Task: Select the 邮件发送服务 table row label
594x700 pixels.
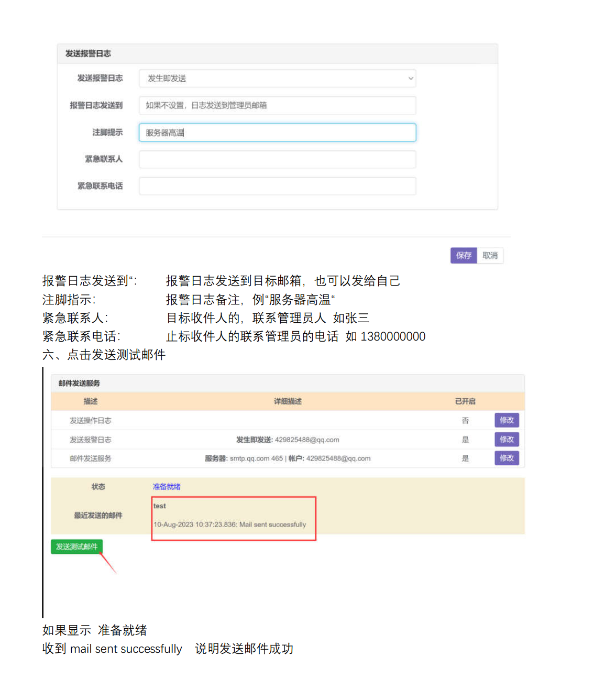Action: coord(91,458)
